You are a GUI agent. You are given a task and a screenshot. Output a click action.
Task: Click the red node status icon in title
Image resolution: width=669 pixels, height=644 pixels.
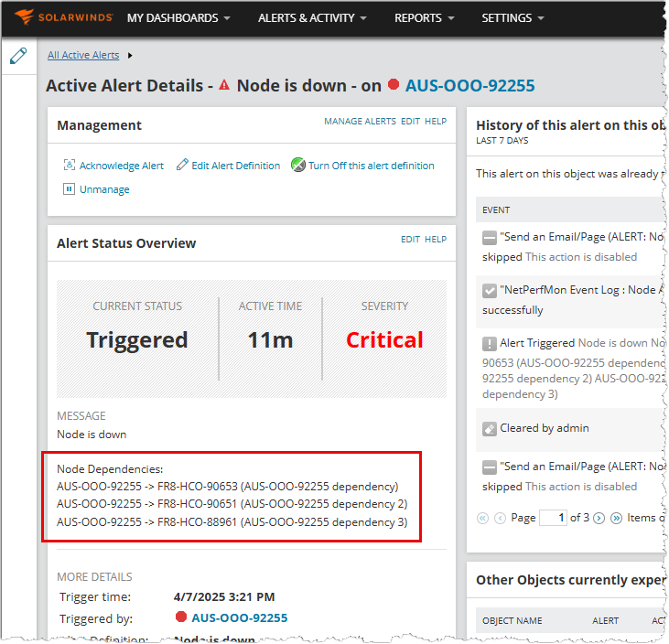394,84
